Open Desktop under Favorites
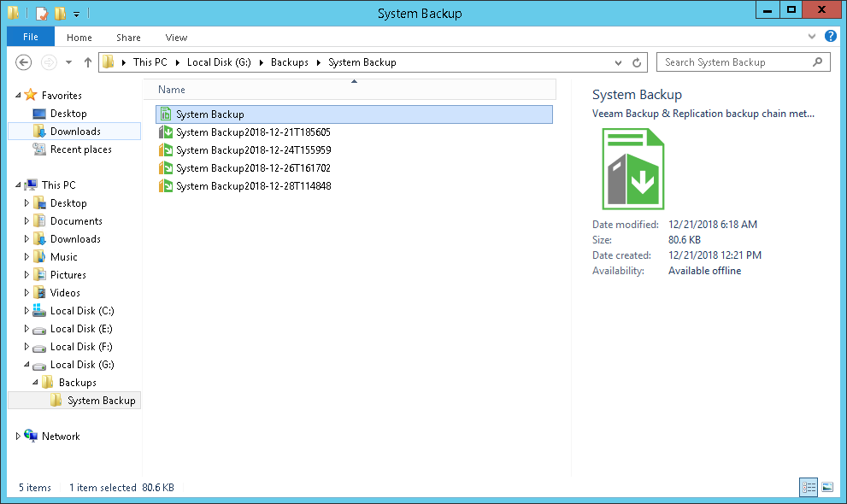The width and height of the screenshot is (847, 504). [68, 114]
